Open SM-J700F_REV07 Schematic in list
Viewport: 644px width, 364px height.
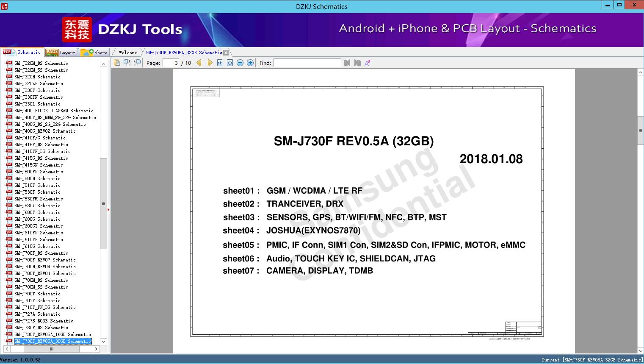pyautogui.click(x=45, y=260)
